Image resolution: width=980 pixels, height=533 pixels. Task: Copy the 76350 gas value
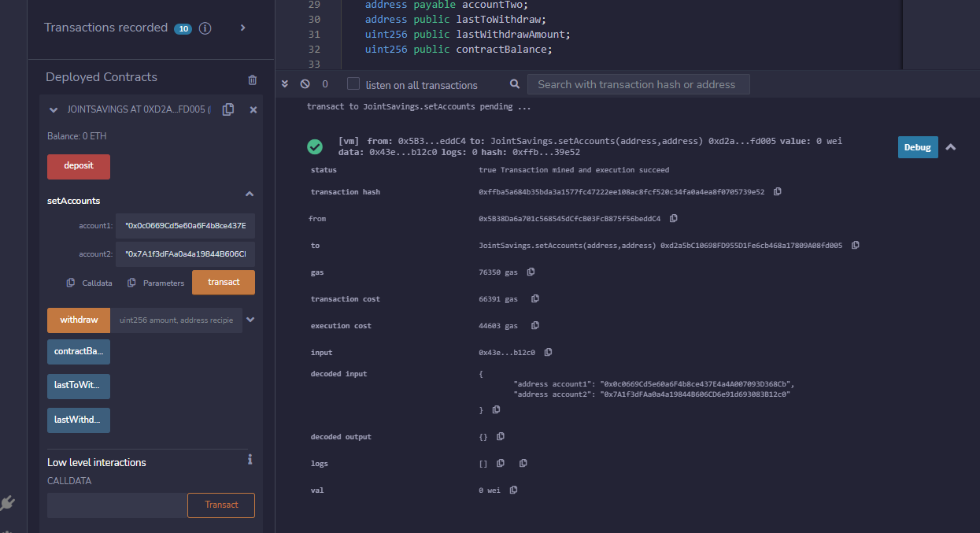pyautogui.click(x=531, y=272)
